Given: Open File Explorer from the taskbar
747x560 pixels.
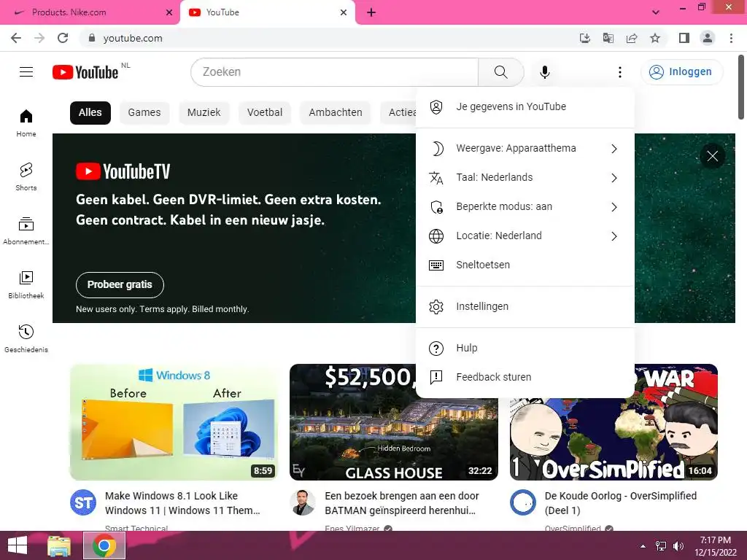Looking at the screenshot, I should coord(59,545).
